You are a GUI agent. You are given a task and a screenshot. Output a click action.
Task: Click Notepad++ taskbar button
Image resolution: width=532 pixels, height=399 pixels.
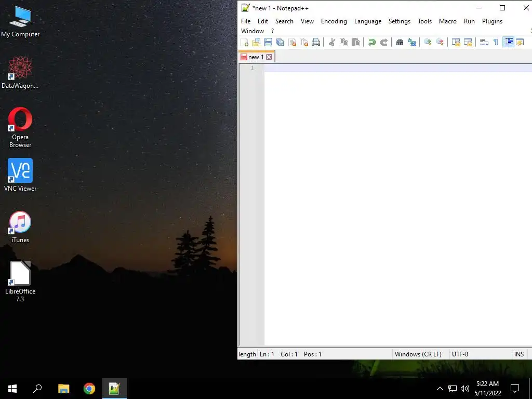coord(115,389)
